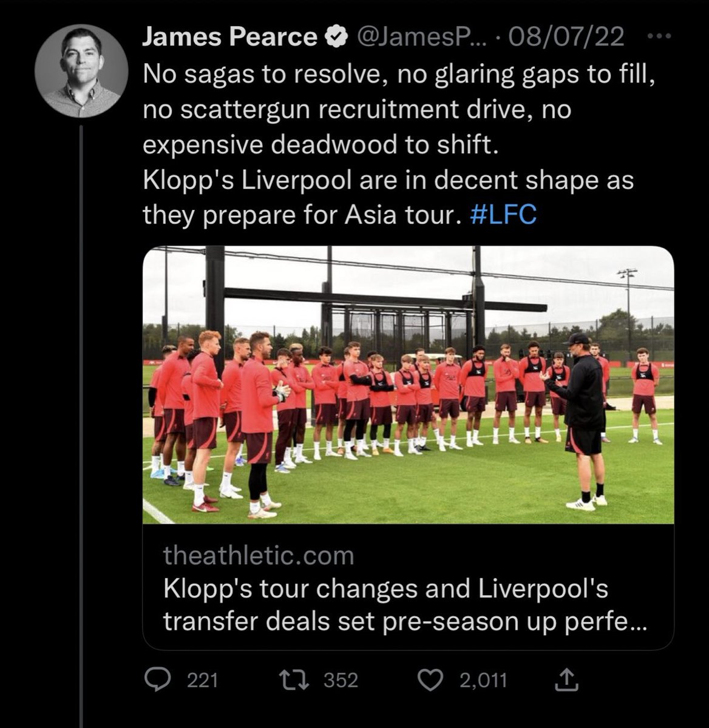Viewport: 709px width, 728px height.
Task: Click the 352 retweets count
Action: pyautogui.click(x=341, y=680)
